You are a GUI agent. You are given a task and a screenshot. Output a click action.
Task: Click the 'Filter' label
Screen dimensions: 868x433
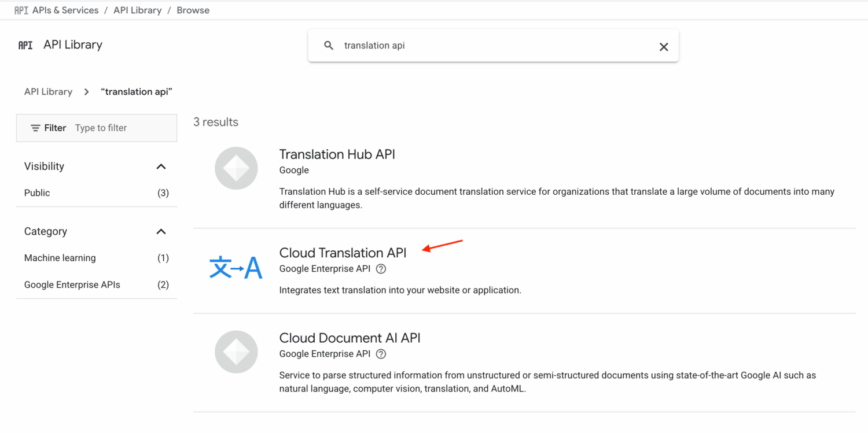point(56,128)
